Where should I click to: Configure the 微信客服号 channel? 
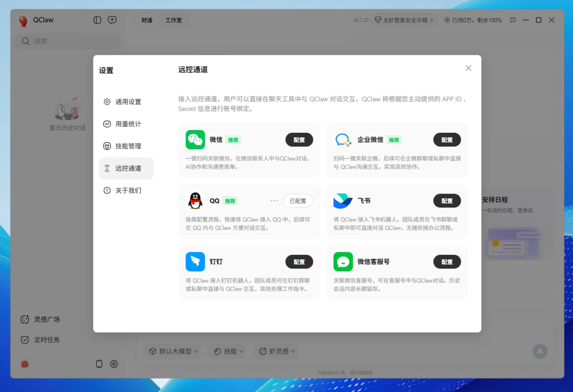(447, 262)
